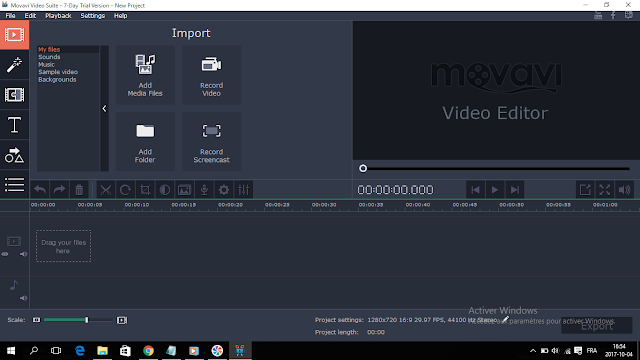Mute the audio track speaker

click(24, 298)
